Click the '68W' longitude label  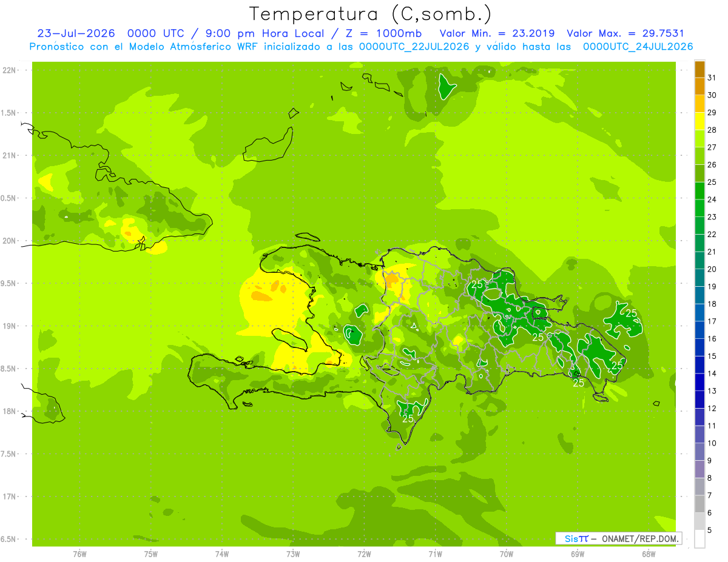[x=649, y=554]
